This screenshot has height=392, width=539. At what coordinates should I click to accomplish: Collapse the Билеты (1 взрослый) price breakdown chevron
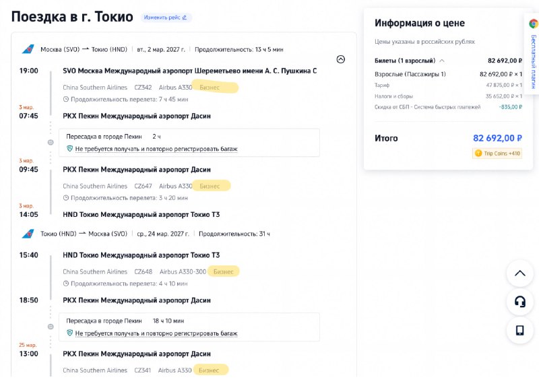point(442,61)
